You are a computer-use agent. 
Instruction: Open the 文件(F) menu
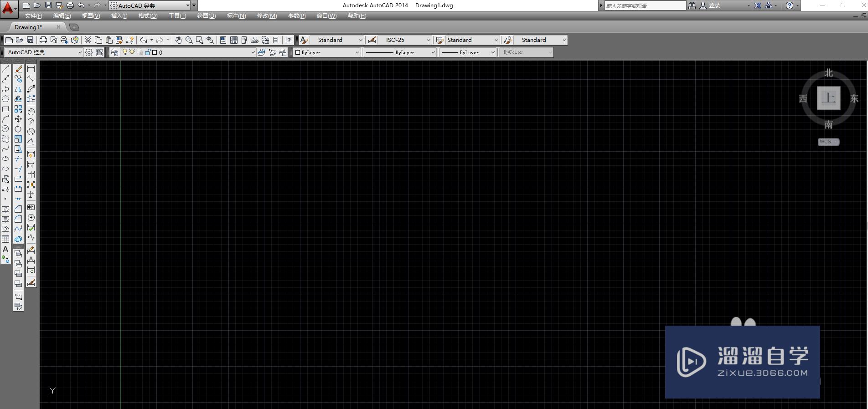[34, 16]
